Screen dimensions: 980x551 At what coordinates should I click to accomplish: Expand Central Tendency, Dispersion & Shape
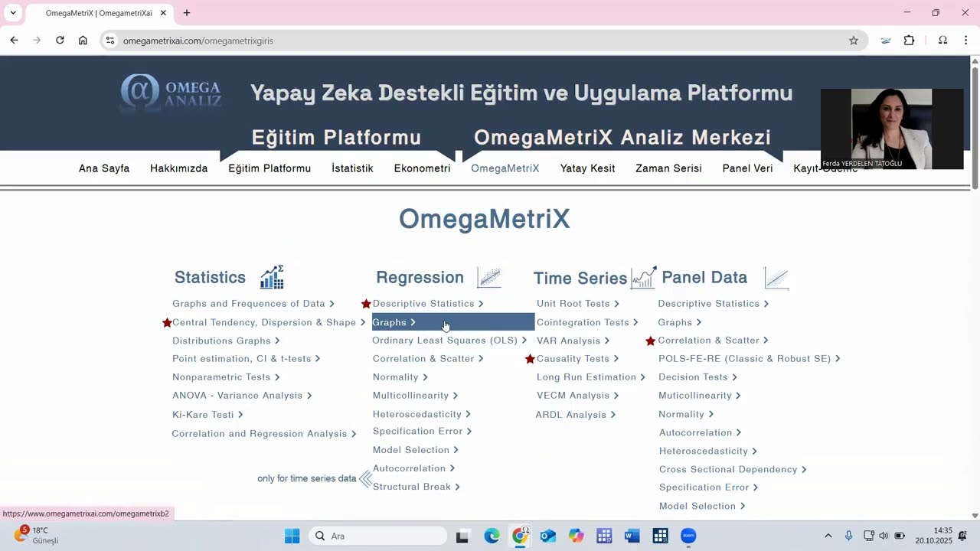[269, 322]
